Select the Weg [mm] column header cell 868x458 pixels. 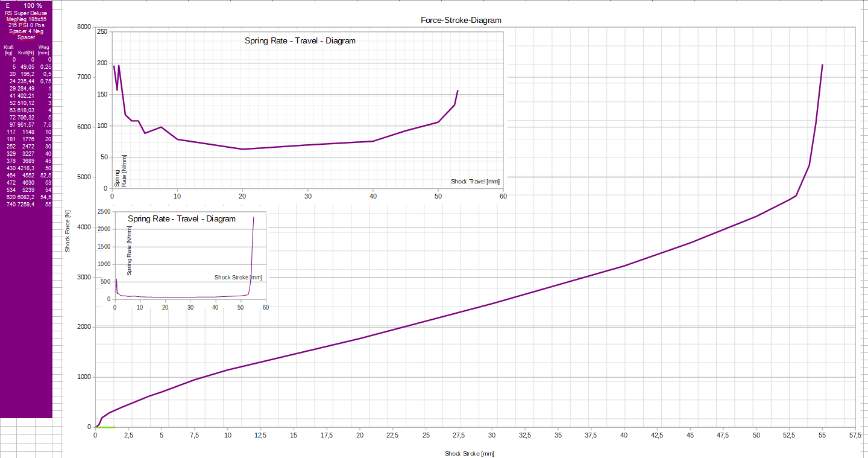43,49
